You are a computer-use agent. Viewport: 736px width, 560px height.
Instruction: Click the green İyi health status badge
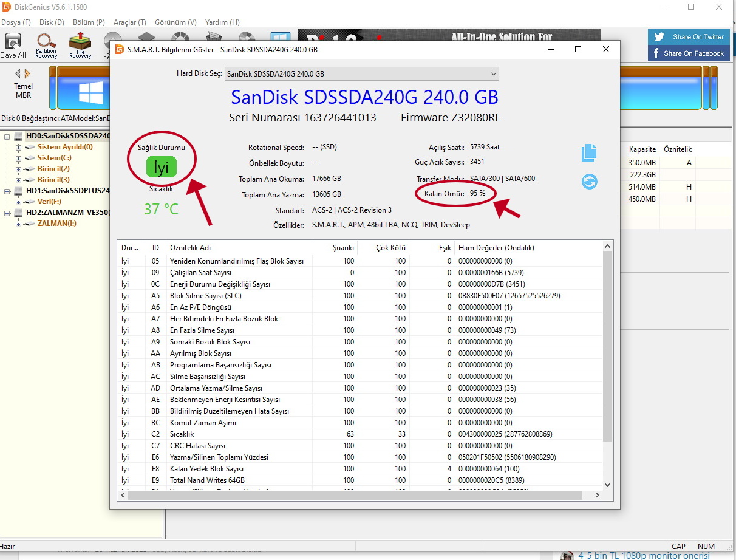161,166
